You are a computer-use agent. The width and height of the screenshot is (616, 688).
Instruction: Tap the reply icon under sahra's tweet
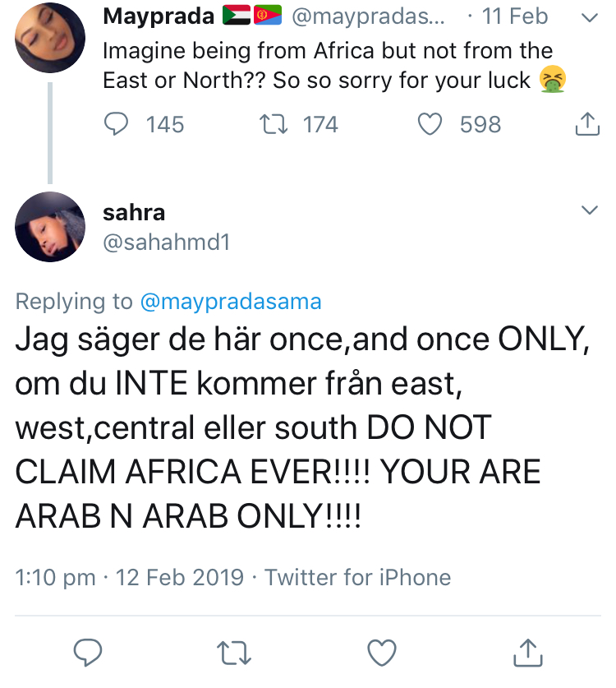click(x=87, y=652)
